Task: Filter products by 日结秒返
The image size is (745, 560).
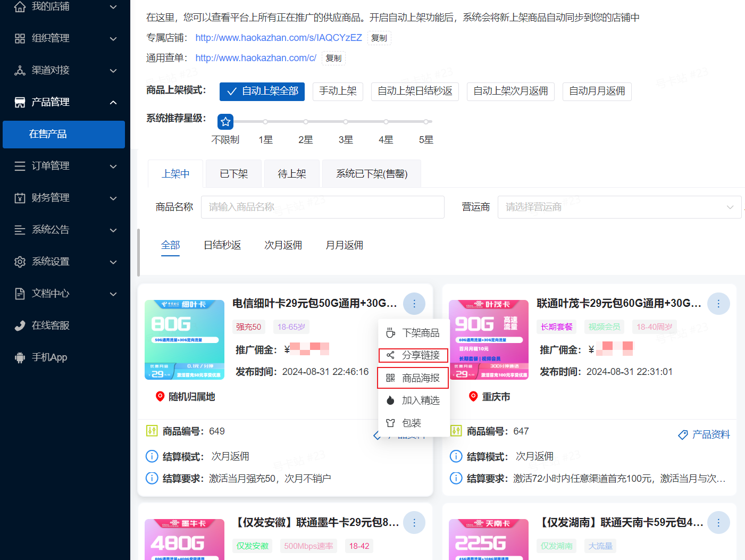Action: coord(222,245)
